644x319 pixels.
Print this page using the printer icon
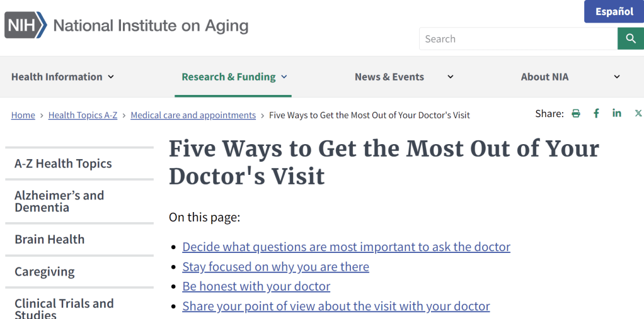pos(575,113)
